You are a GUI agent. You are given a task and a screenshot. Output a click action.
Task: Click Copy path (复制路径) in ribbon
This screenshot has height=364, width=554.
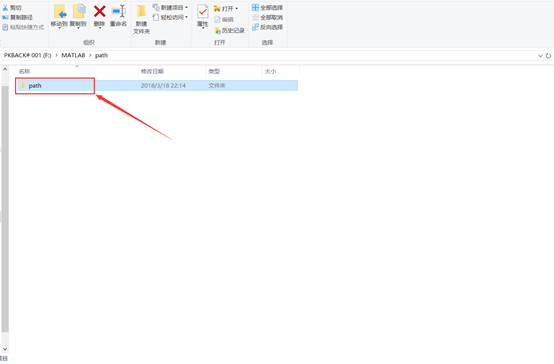18,17
